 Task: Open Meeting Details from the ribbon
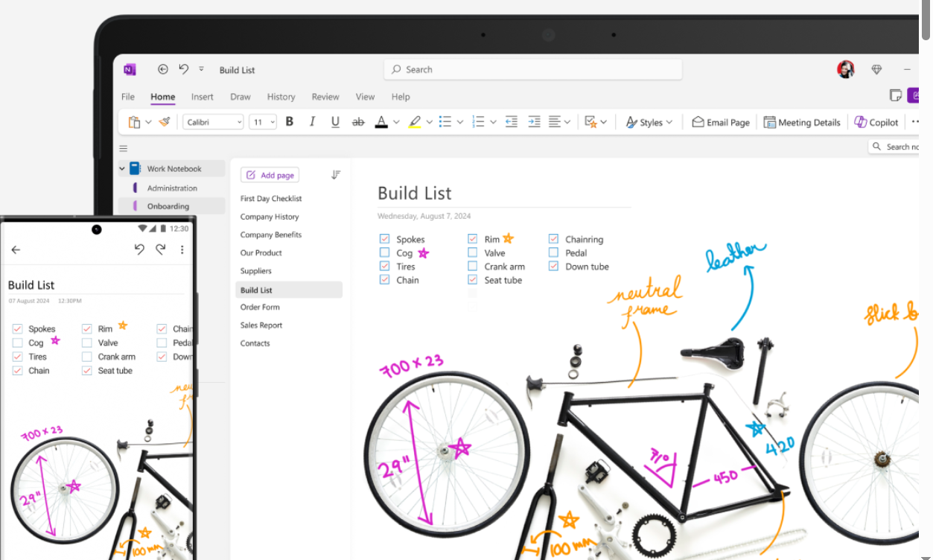tap(802, 121)
